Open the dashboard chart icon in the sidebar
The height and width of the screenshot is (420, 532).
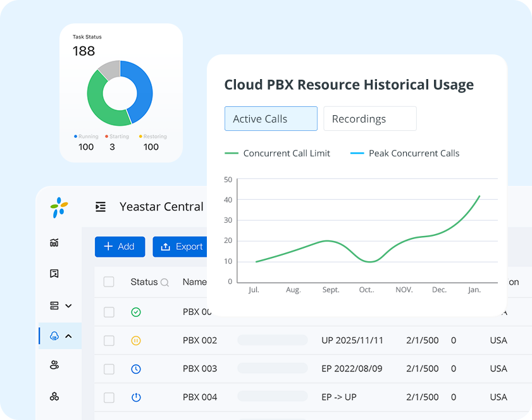(54, 242)
